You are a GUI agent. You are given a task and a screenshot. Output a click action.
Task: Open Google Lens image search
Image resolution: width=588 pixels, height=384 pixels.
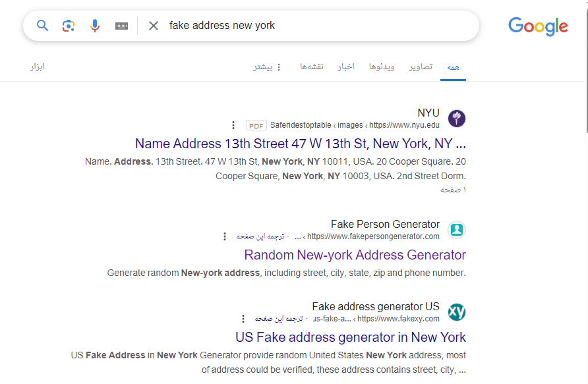(69, 26)
